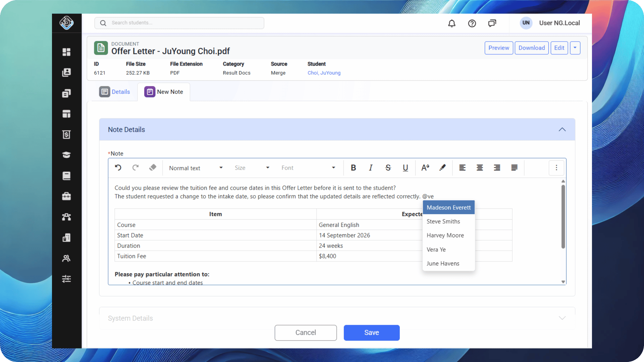Open the editor more options menu
This screenshot has width=644, height=362.
(556, 168)
